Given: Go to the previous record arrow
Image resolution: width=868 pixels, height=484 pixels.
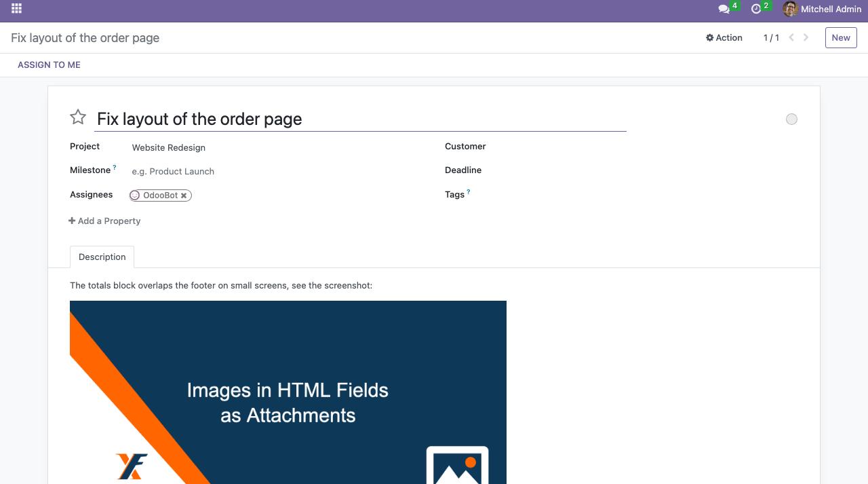Looking at the screenshot, I should (x=791, y=38).
